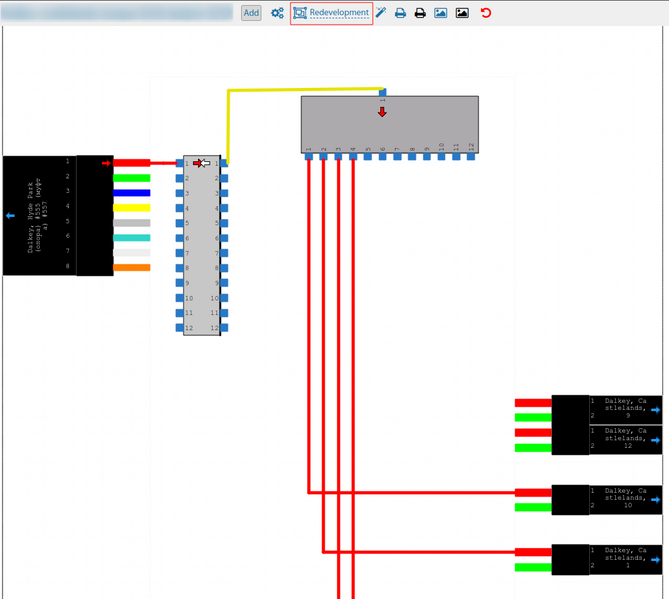
Task: Follow the arrow on Castlelands 9 cable
Action: pyautogui.click(x=656, y=410)
